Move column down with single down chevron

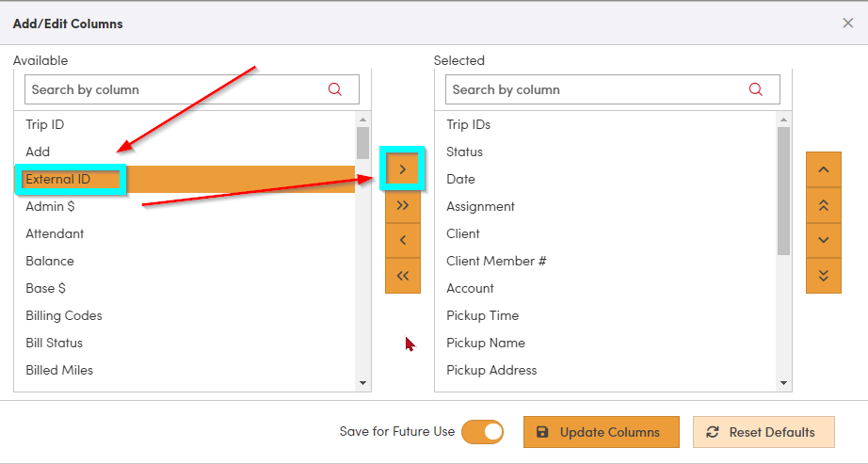click(823, 240)
